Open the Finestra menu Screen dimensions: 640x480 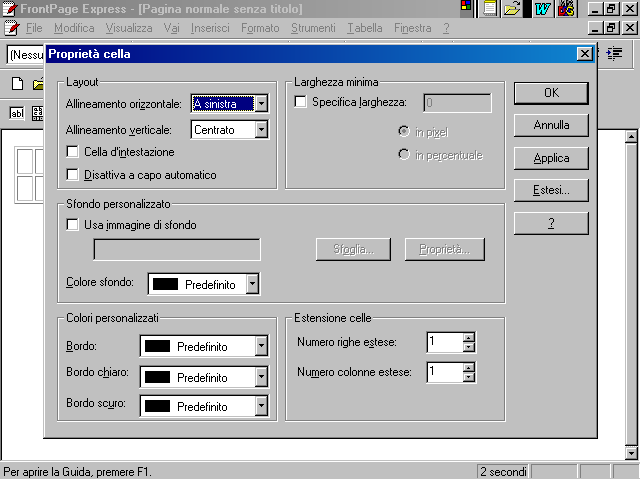pos(412,28)
